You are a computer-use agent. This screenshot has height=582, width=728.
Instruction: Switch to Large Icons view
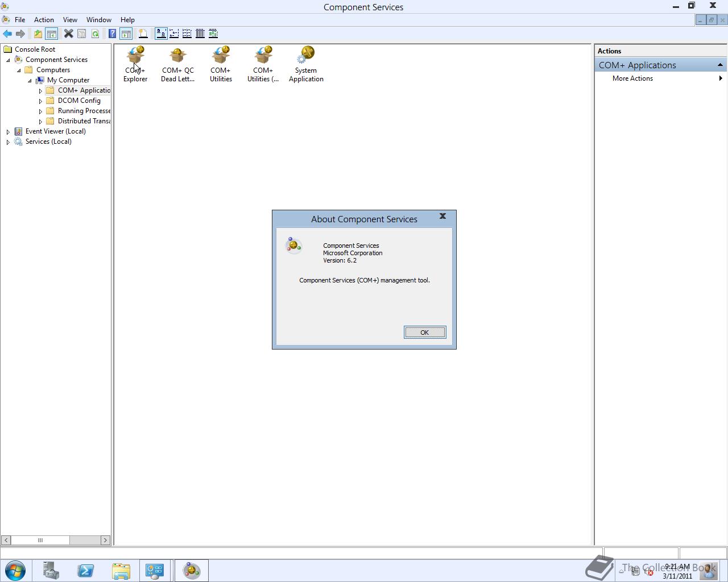[x=161, y=34]
